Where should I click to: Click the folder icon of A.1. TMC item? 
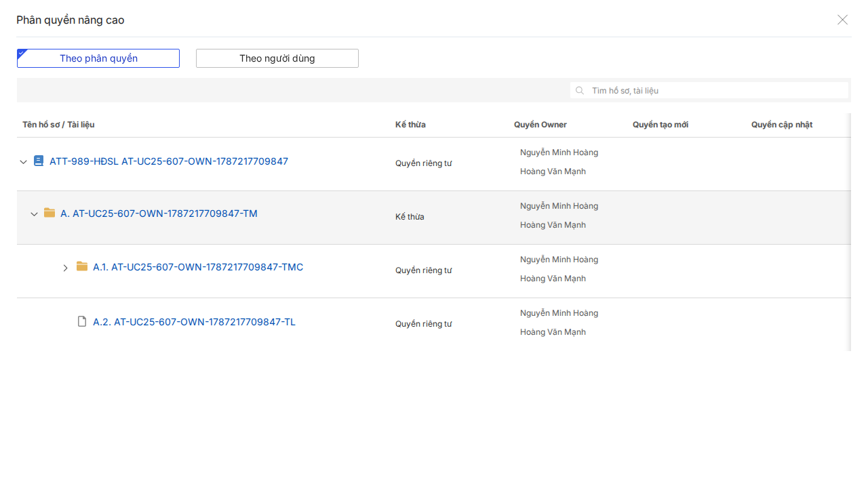tap(82, 266)
